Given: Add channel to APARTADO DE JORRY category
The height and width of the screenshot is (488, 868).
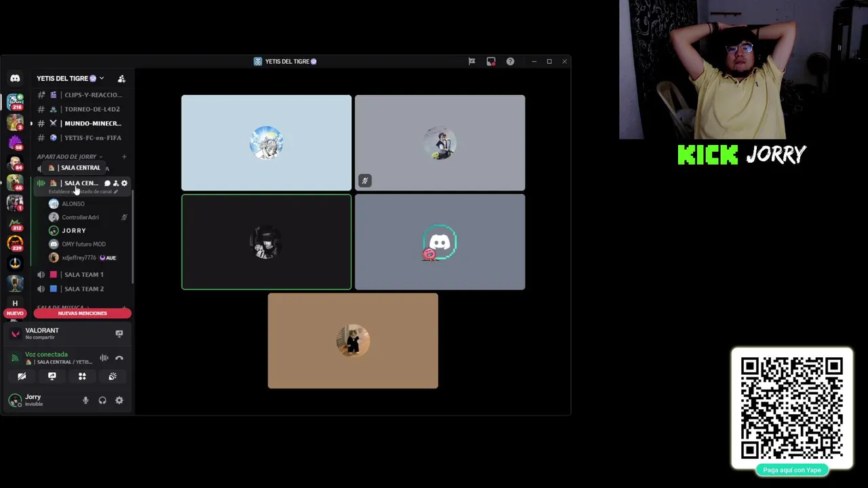Looking at the screenshot, I should (x=124, y=157).
